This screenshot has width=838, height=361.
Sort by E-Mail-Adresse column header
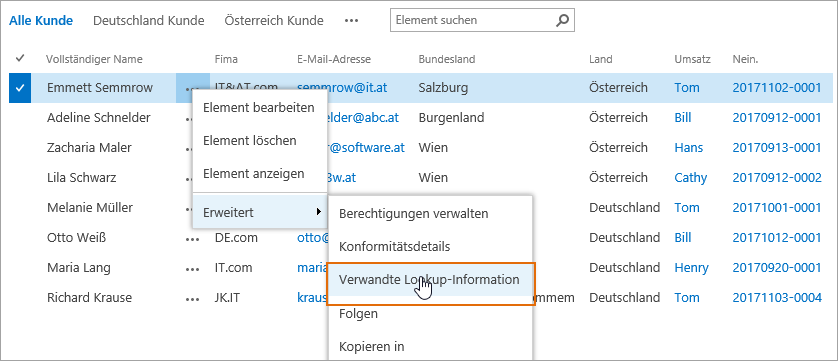(334, 59)
